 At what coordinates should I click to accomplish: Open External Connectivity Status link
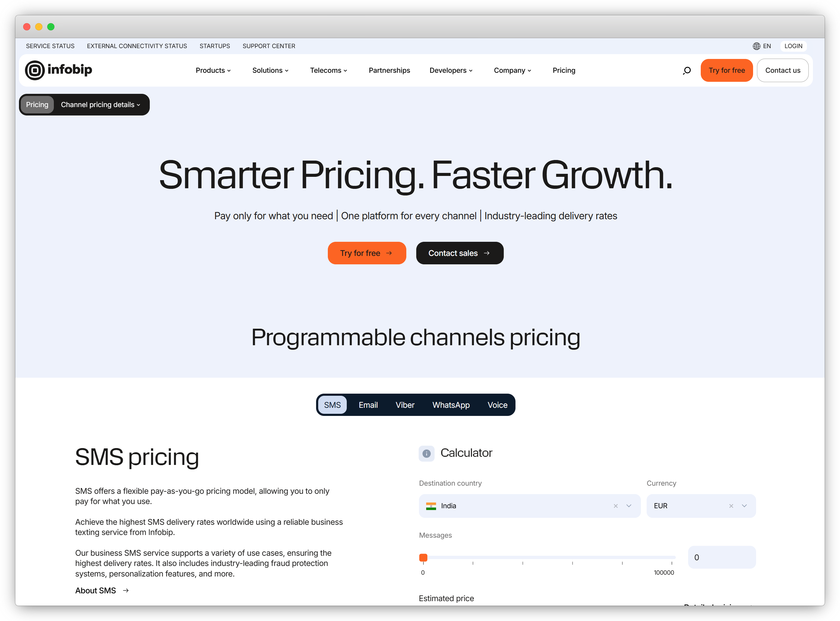point(137,46)
